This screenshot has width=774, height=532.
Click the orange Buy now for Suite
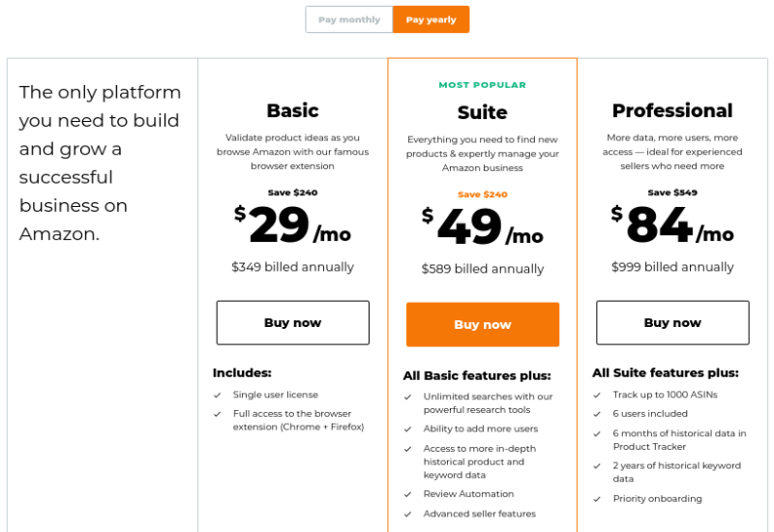483,325
